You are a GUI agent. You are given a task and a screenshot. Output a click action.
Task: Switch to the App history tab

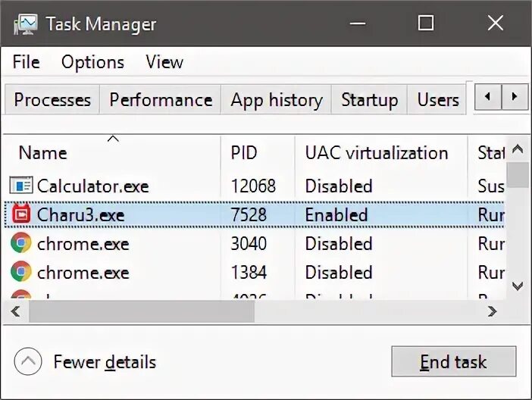pyautogui.click(x=277, y=100)
